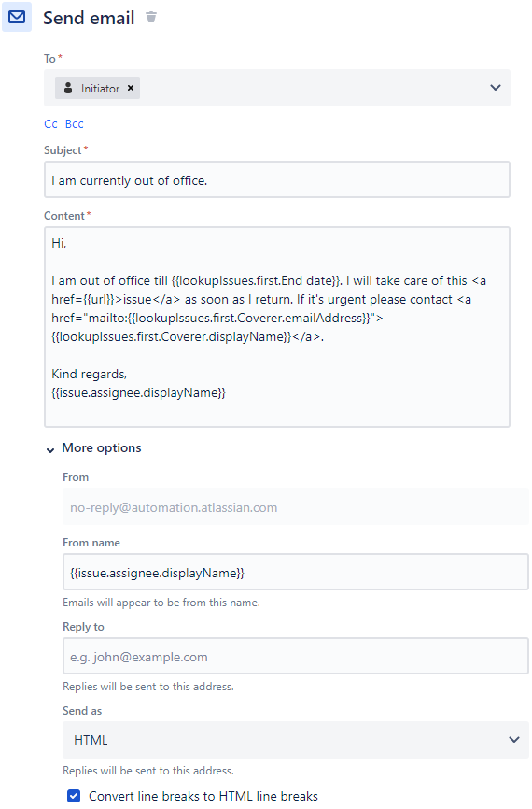Remove the Initiator recipient with its x

pos(131,88)
